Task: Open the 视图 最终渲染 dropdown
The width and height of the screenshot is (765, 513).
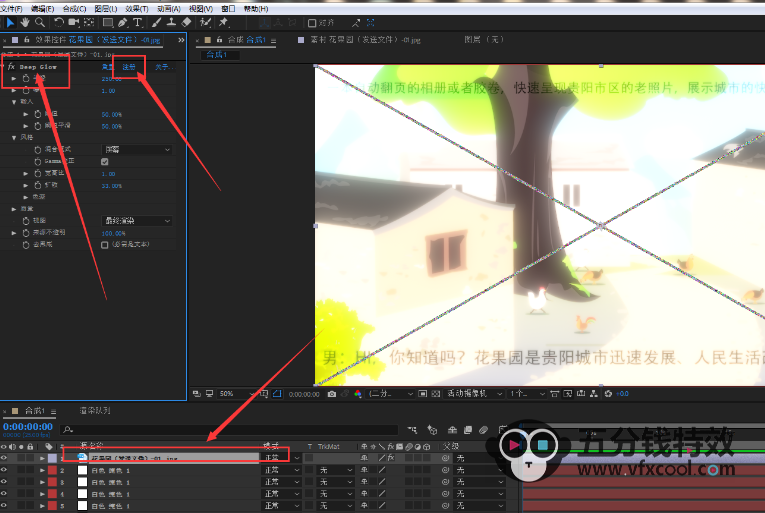Action: (137, 220)
